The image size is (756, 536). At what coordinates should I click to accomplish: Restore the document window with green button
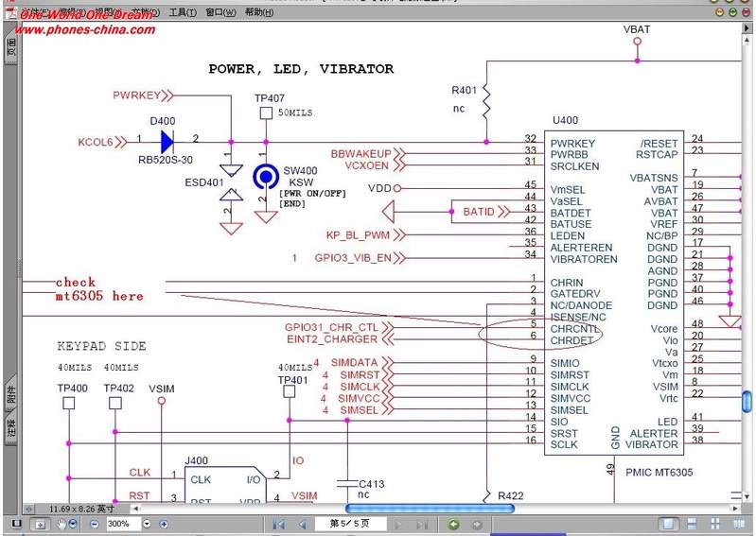coord(733,12)
